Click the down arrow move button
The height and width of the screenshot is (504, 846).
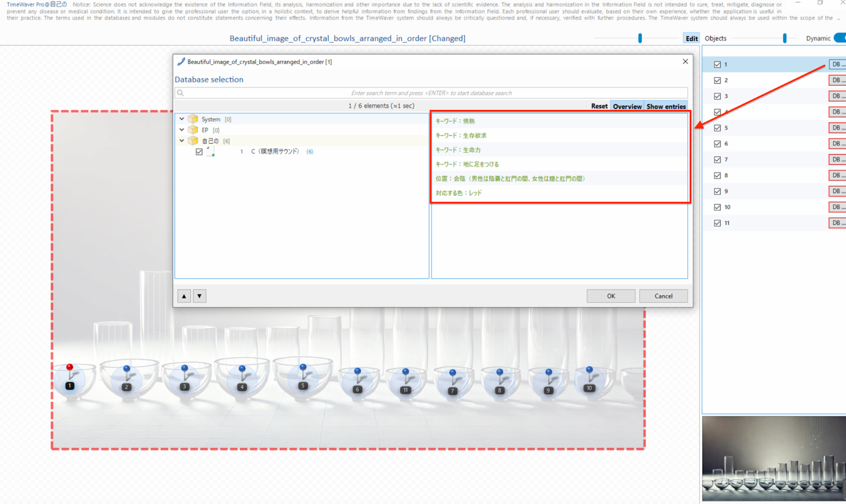pos(199,296)
